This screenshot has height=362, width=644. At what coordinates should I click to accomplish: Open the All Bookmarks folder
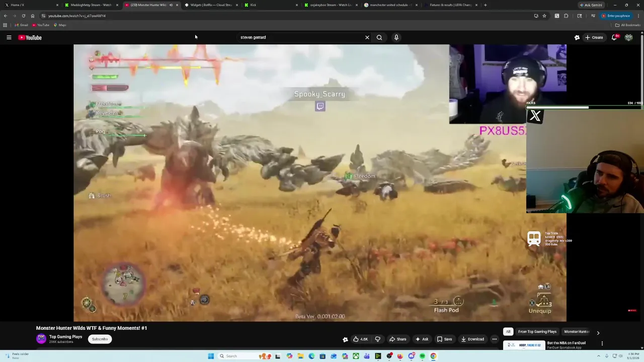point(627,25)
